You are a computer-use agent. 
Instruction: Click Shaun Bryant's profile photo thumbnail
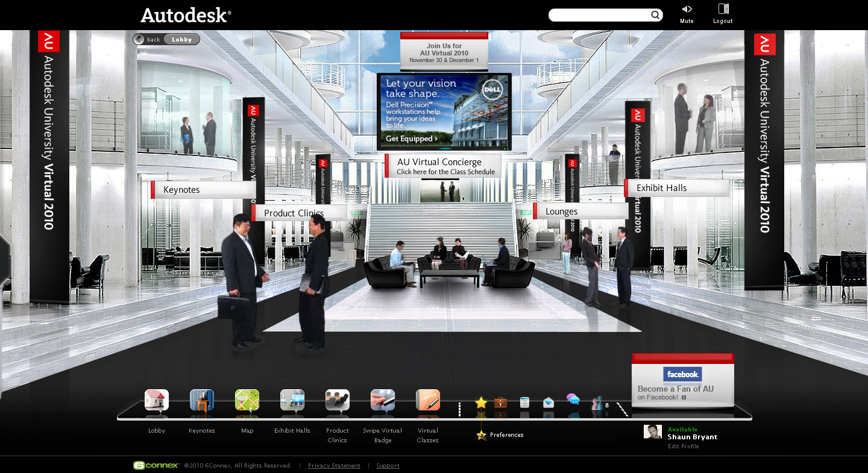point(652,432)
